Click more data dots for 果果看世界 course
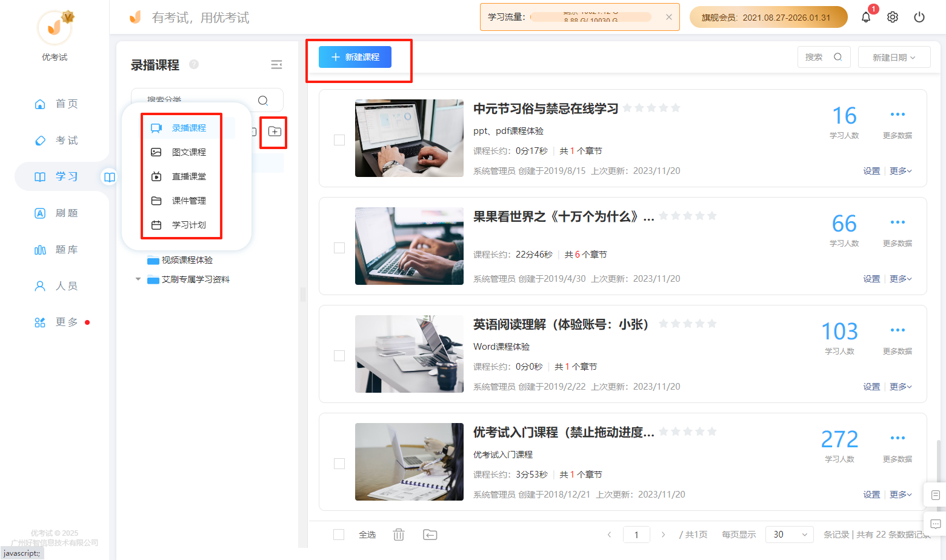 898,222
